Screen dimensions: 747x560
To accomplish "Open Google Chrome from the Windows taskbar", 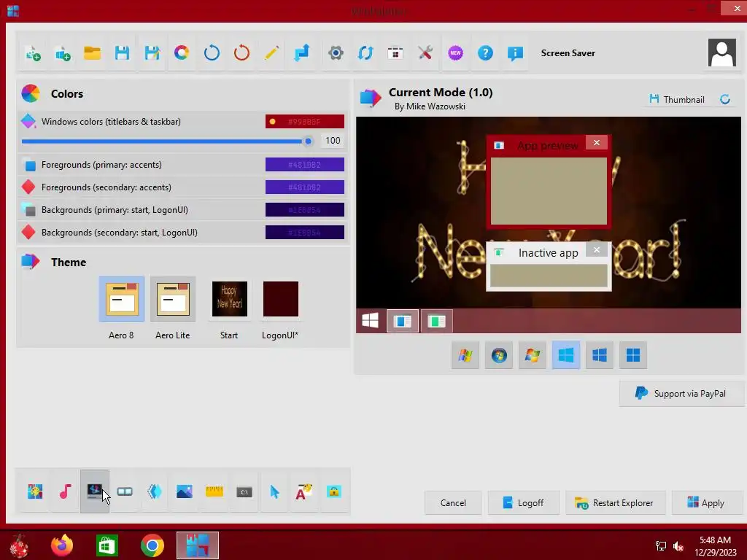I will [152, 545].
